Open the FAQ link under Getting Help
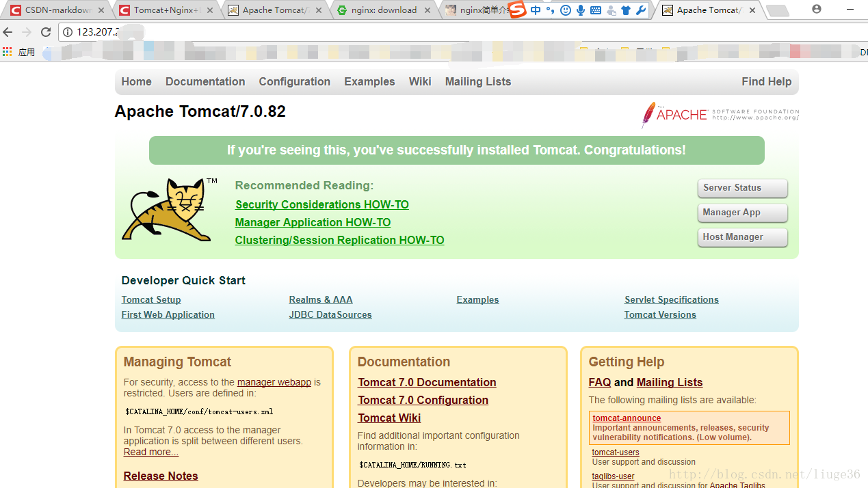The width and height of the screenshot is (868, 488). click(600, 382)
